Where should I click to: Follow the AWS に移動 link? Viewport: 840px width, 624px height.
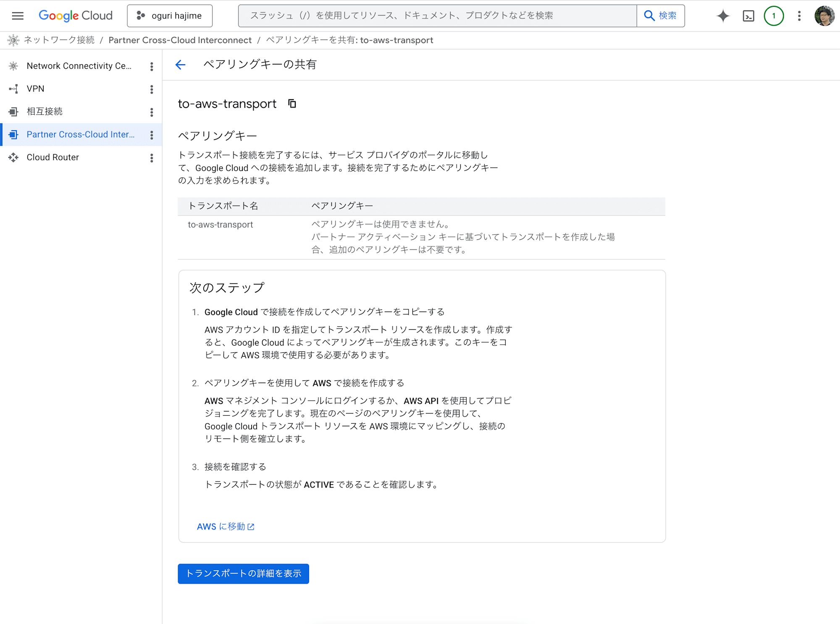click(x=226, y=526)
